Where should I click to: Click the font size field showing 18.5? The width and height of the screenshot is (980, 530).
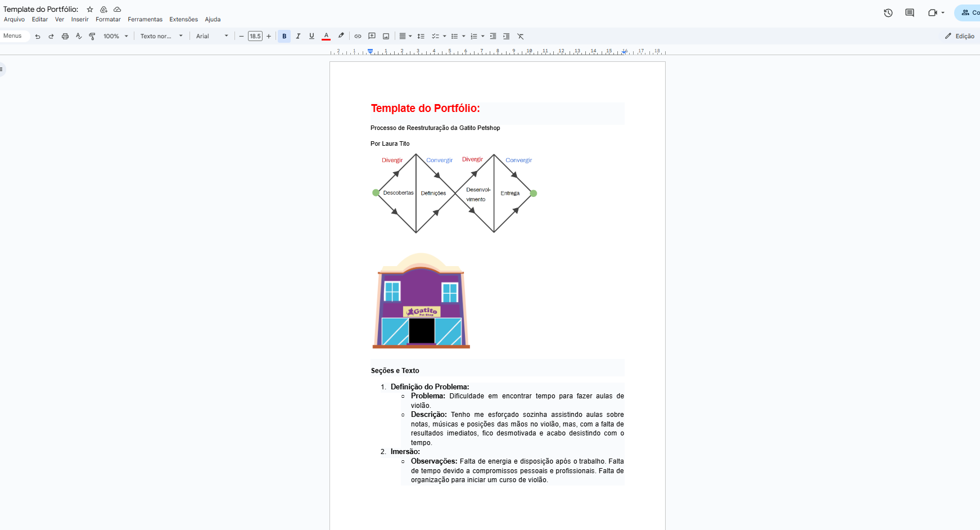(255, 36)
